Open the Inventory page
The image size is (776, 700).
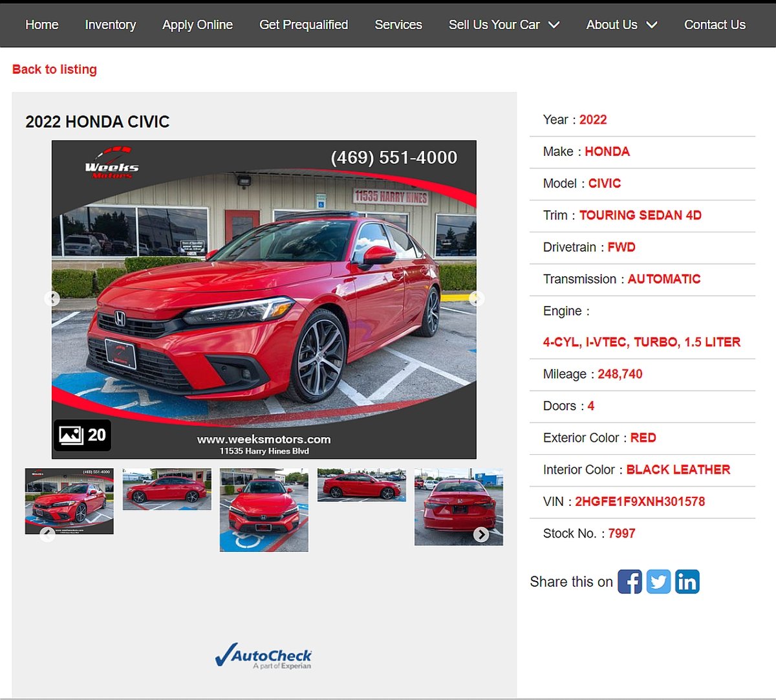[x=111, y=25]
